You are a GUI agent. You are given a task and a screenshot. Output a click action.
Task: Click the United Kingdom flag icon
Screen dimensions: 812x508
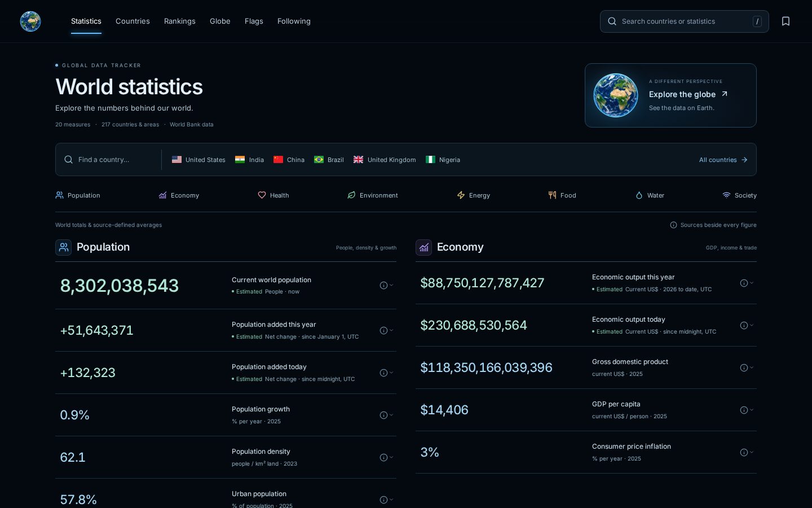358,160
